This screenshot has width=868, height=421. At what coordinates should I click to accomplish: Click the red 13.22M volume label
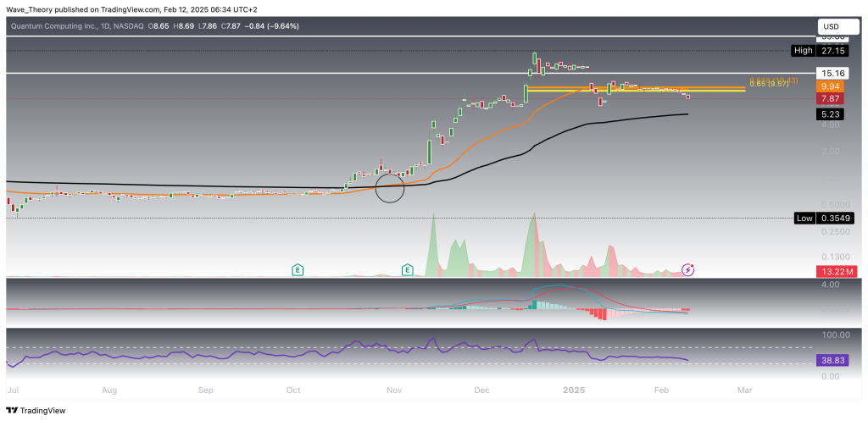(837, 271)
